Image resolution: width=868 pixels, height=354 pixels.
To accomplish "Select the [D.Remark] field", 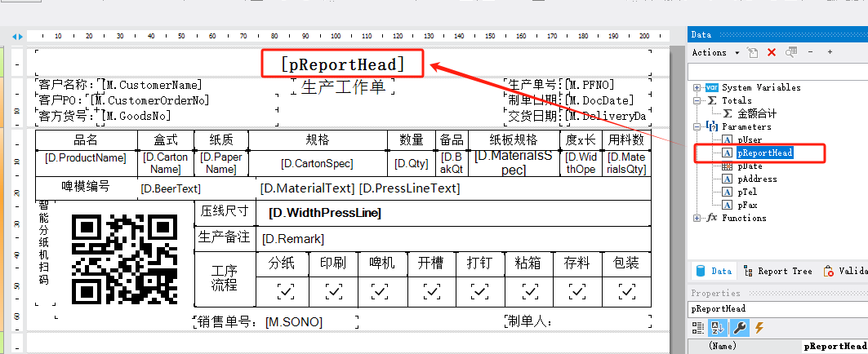I will coord(293,239).
